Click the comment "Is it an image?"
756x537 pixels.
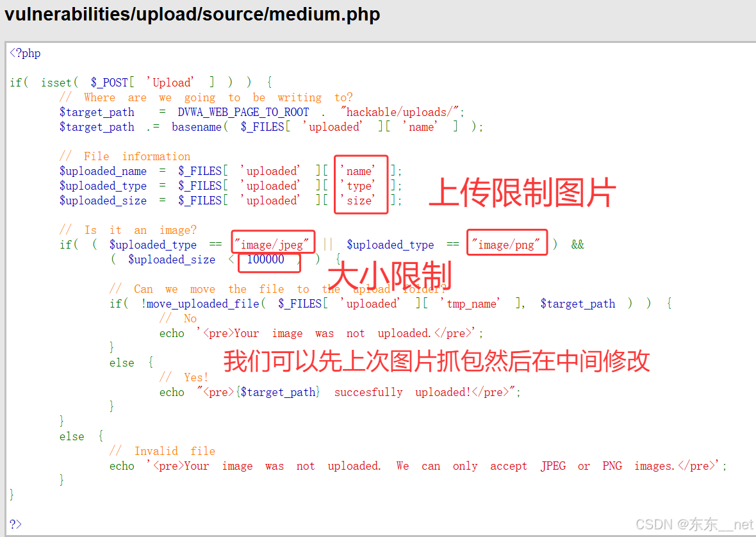click(127, 230)
